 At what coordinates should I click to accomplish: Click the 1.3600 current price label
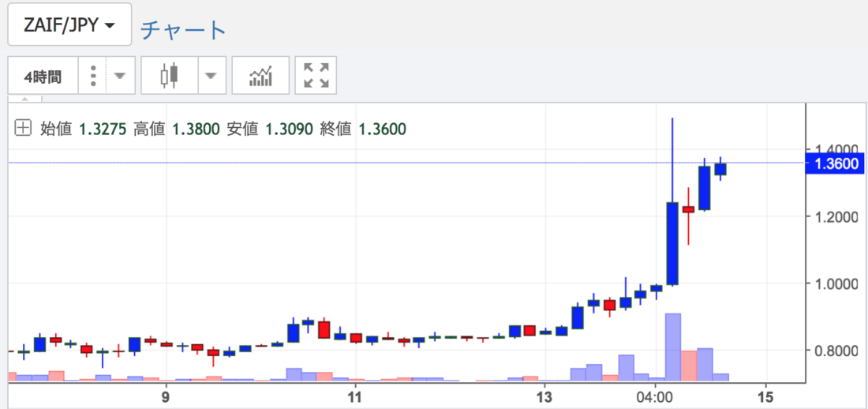click(x=836, y=163)
